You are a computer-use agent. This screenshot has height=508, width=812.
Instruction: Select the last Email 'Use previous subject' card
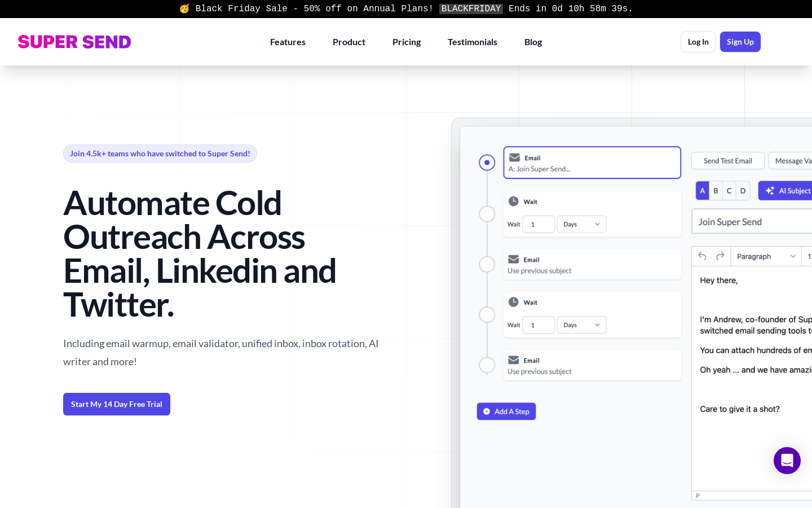click(592, 365)
